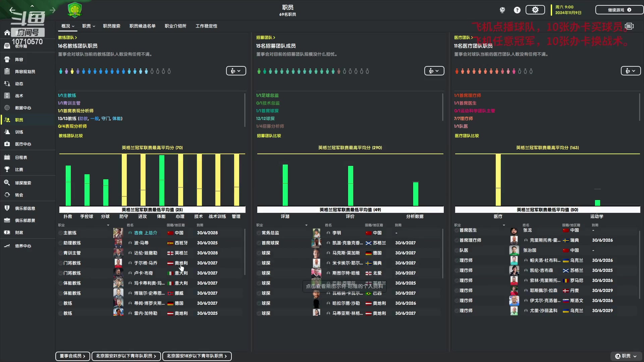Open the 招募团队 recruitment team link
This screenshot has height=362, width=644.
point(266,38)
